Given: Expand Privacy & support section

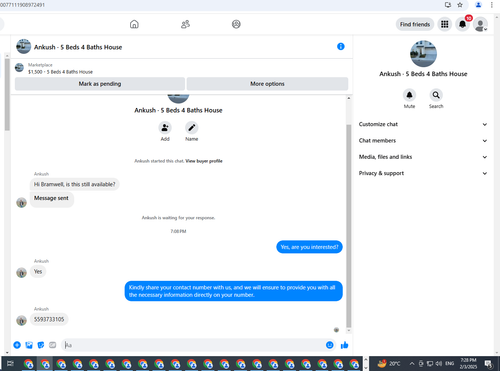Looking at the screenshot, I should coord(423,173).
